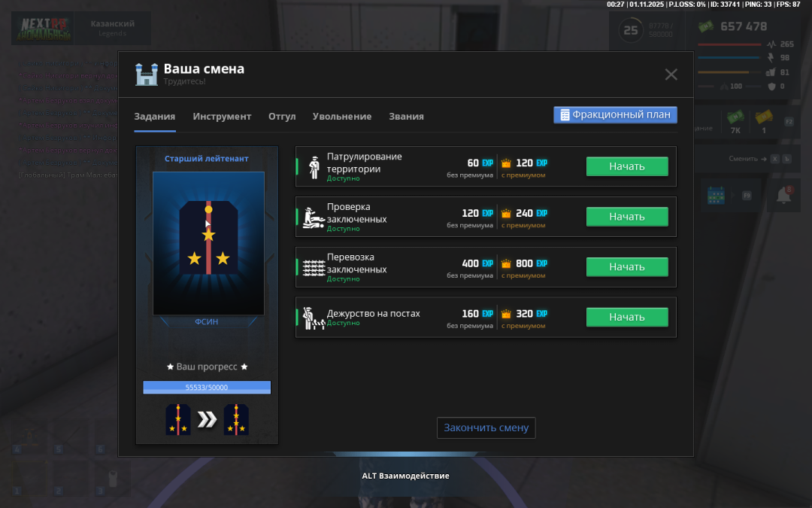Viewport: 812px width, 508px height.
Task: Click the Проверка заключенных task icon
Action: tap(314, 217)
